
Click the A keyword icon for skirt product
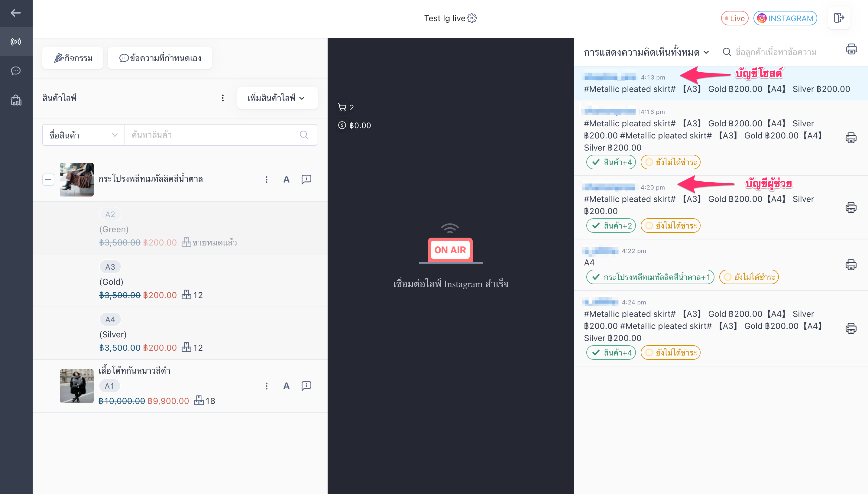(x=286, y=179)
